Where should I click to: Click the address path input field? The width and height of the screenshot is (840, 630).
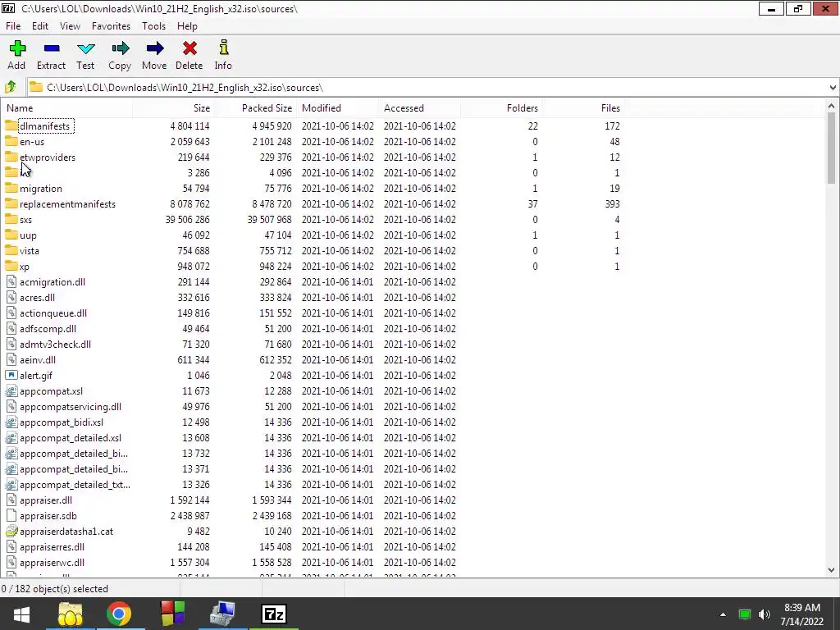pyautogui.click(x=427, y=87)
